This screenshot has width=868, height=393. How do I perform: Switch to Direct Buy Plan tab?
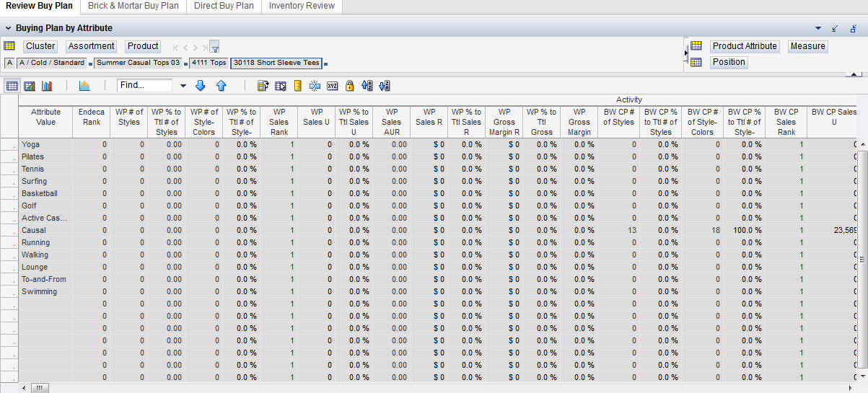(x=224, y=6)
